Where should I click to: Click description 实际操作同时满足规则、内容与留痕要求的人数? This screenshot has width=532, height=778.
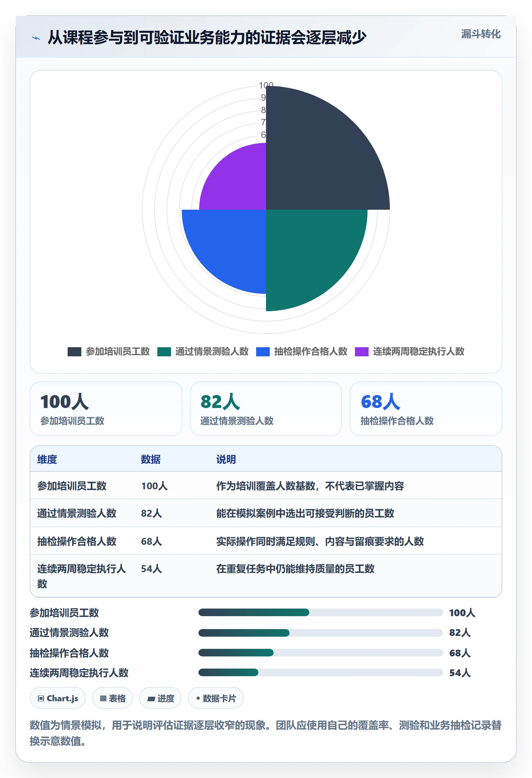tap(320, 541)
